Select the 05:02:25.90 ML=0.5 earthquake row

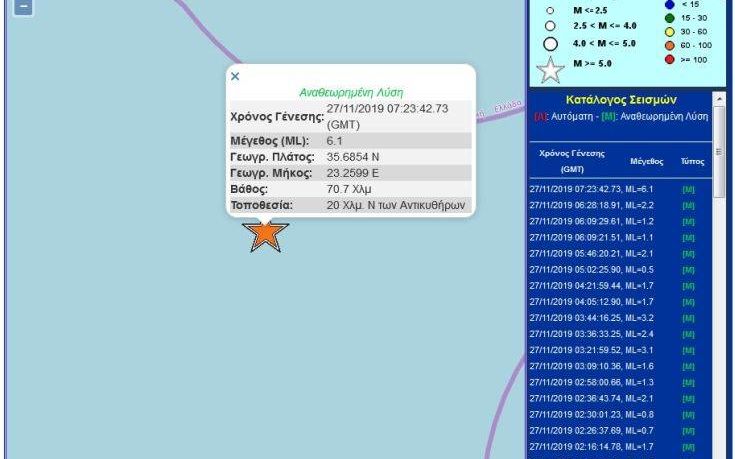tap(591, 269)
